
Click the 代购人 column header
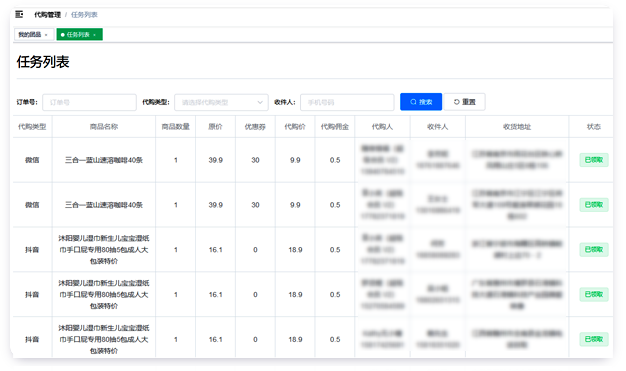tap(382, 127)
